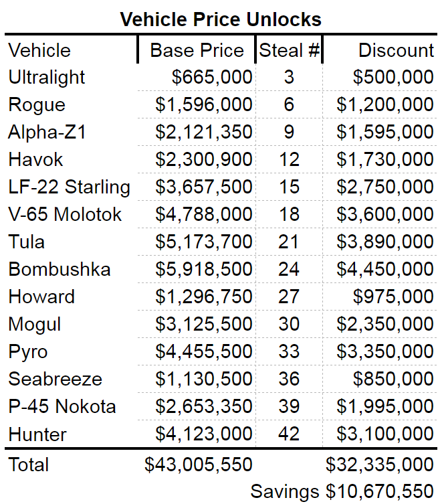Select the Savings value $10,670,550
This screenshot has width=440, height=504.
(x=380, y=491)
